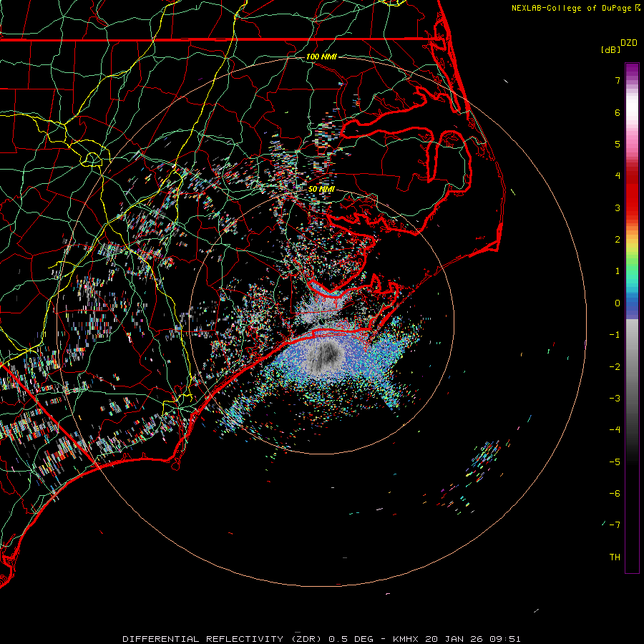Screen dimensions: 644x644
Task: Click the "[dB]" unit label
Action: (610, 49)
